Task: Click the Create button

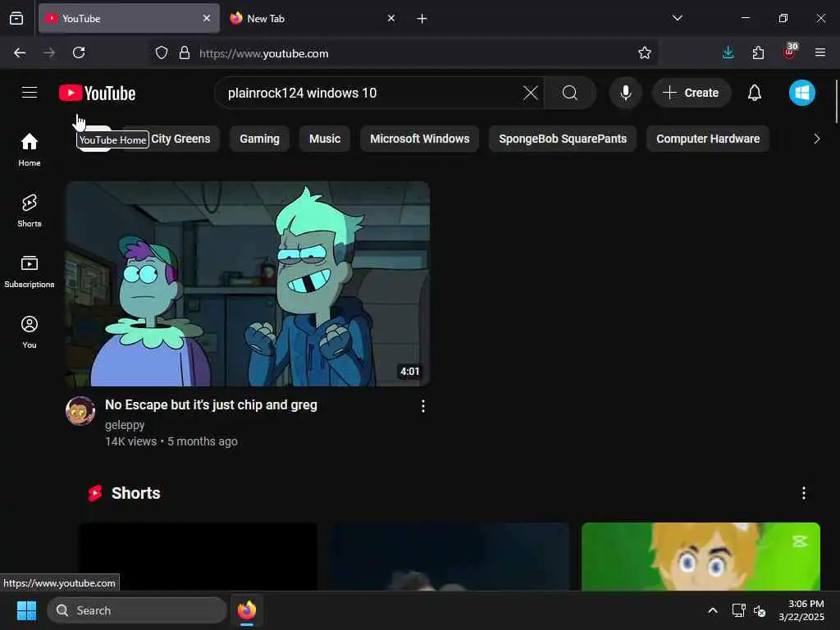Action: pyautogui.click(x=691, y=93)
